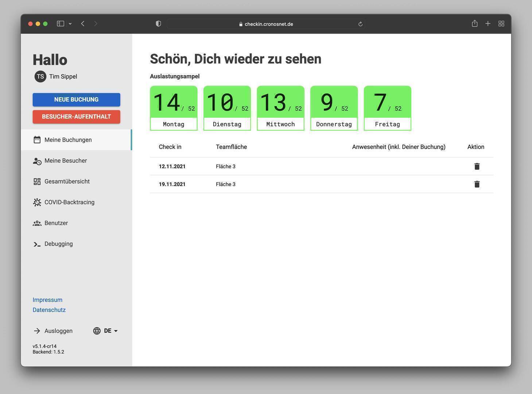Open the DE language dropdown
Image resolution: width=532 pixels, height=394 pixels.
pos(106,331)
